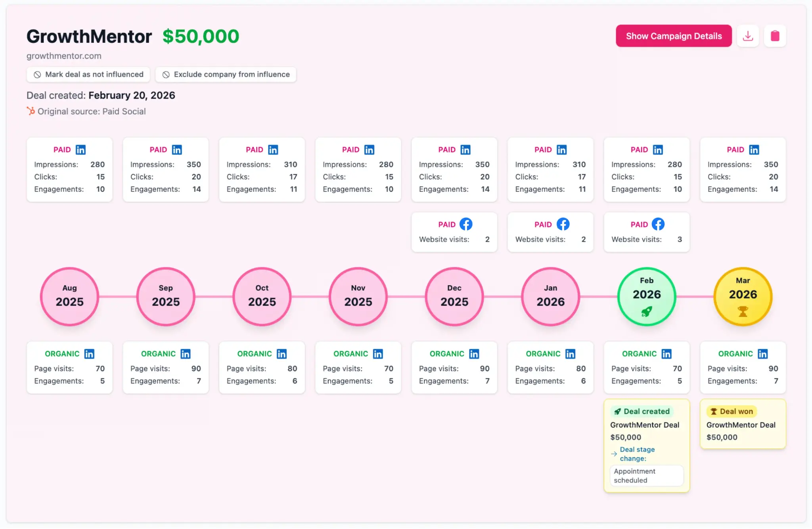This screenshot has height=529, width=812.
Task: Click LinkedIn icon in Feb 2026 organic card
Action: coord(666,354)
